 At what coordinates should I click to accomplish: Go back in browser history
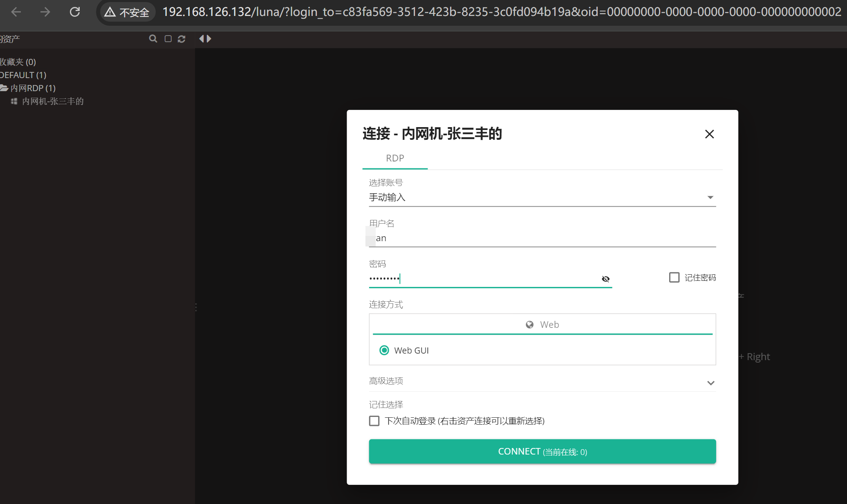[x=16, y=12]
